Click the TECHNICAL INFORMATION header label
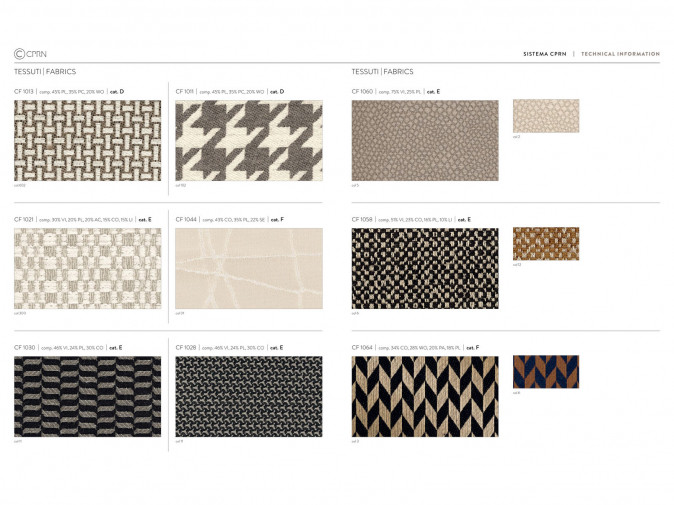Image resolution: width=674 pixels, height=505 pixels. coord(620,54)
